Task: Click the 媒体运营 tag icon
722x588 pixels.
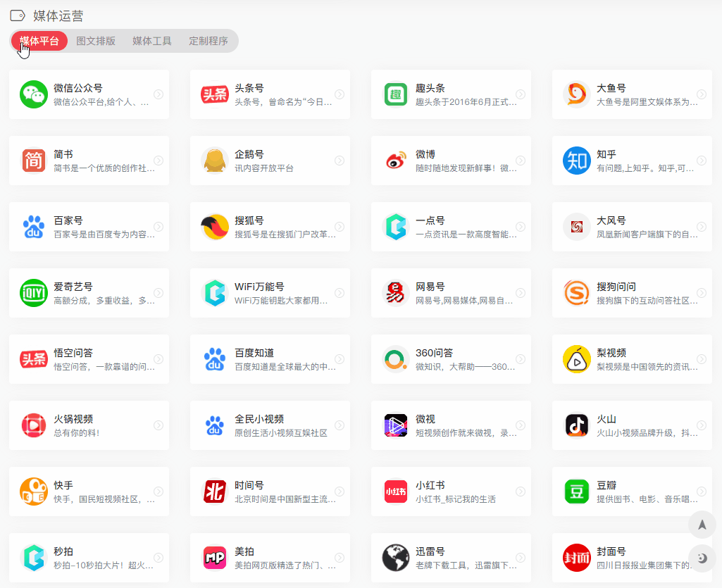Action: tap(18, 15)
